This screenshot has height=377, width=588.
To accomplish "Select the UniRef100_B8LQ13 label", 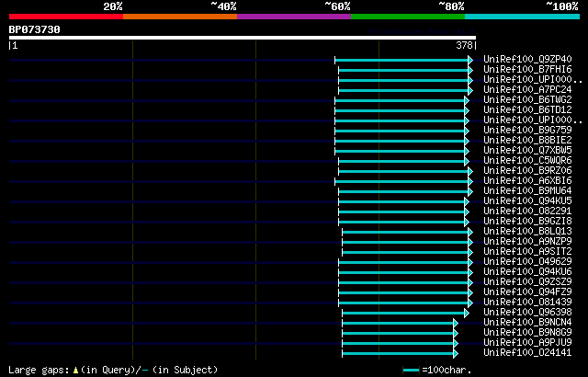I will pyautogui.click(x=527, y=232).
